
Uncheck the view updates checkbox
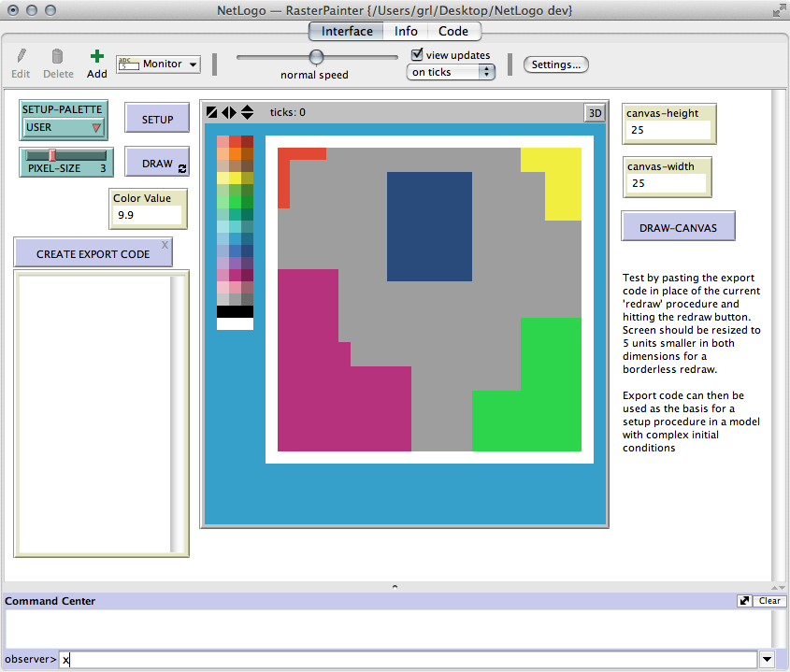(418, 55)
